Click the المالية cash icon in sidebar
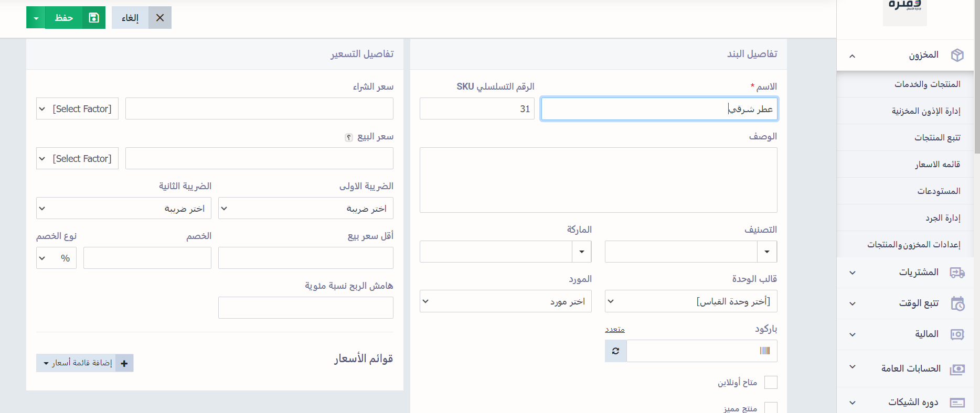The image size is (980, 413). point(957,334)
